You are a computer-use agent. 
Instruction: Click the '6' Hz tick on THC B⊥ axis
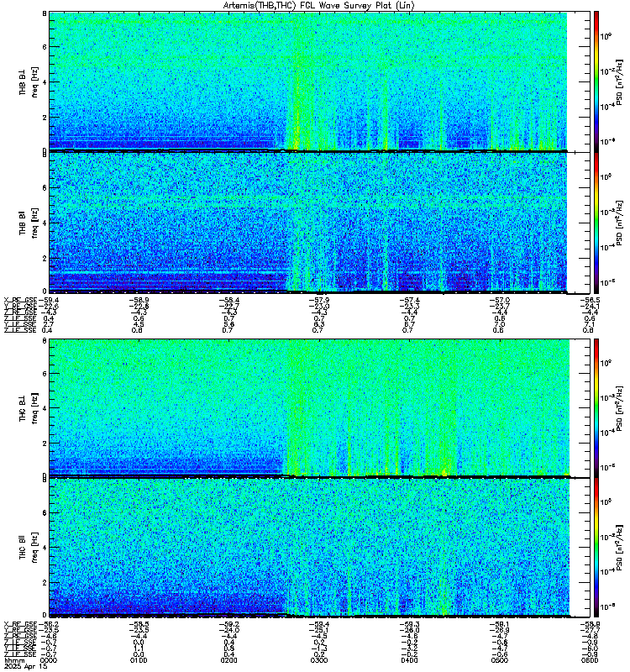(45, 373)
